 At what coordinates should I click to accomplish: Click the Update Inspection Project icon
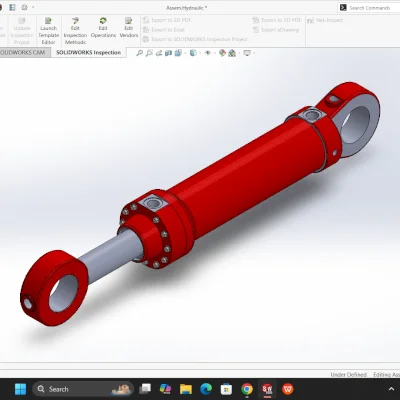(22, 21)
